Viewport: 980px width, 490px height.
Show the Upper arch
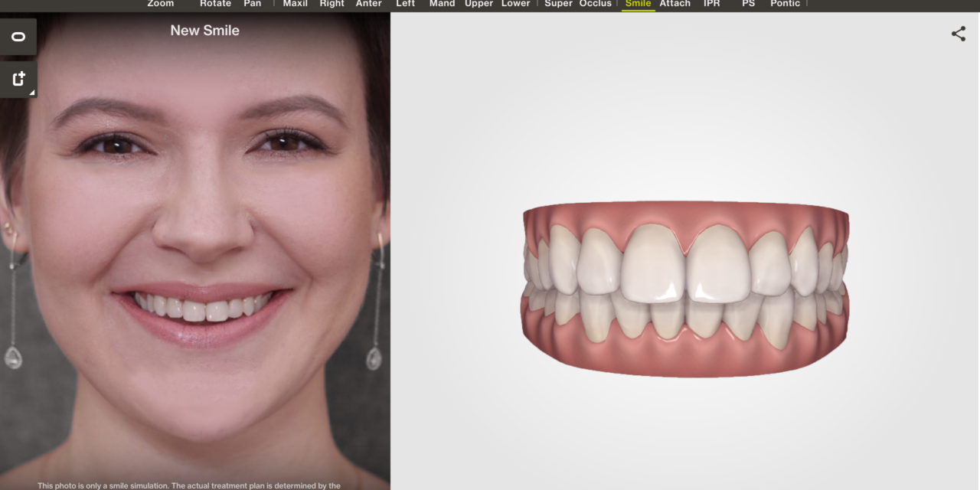point(479,4)
